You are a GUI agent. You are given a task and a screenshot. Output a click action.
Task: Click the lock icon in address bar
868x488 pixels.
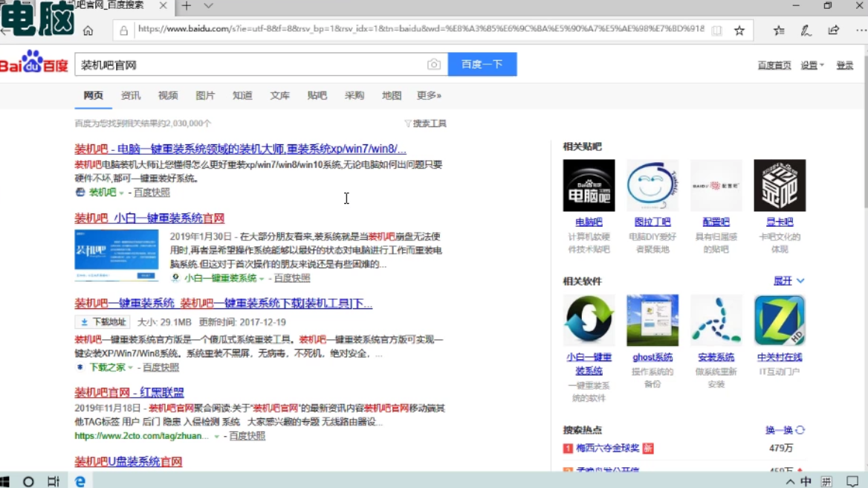click(x=123, y=30)
